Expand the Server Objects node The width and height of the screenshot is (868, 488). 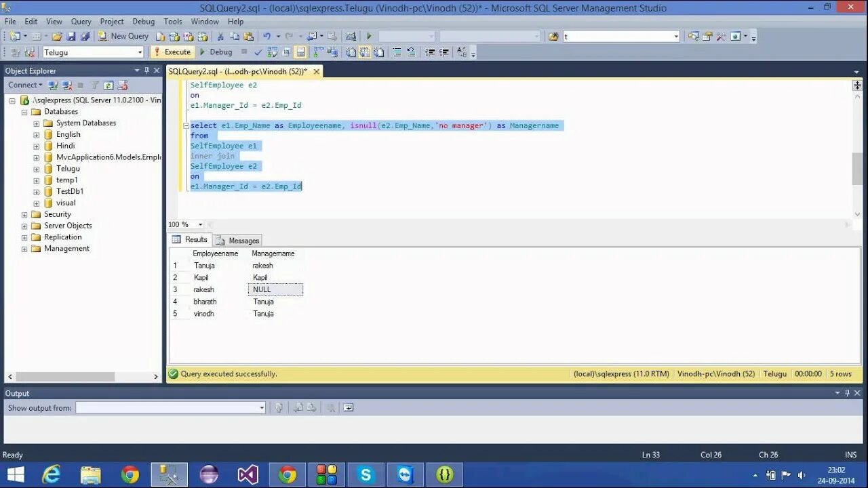pyautogui.click(x=24, y=226)
